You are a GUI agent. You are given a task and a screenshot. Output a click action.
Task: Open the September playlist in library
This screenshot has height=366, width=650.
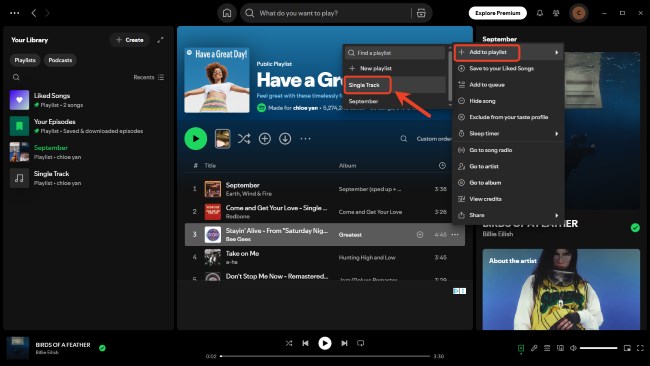(89, 152)
